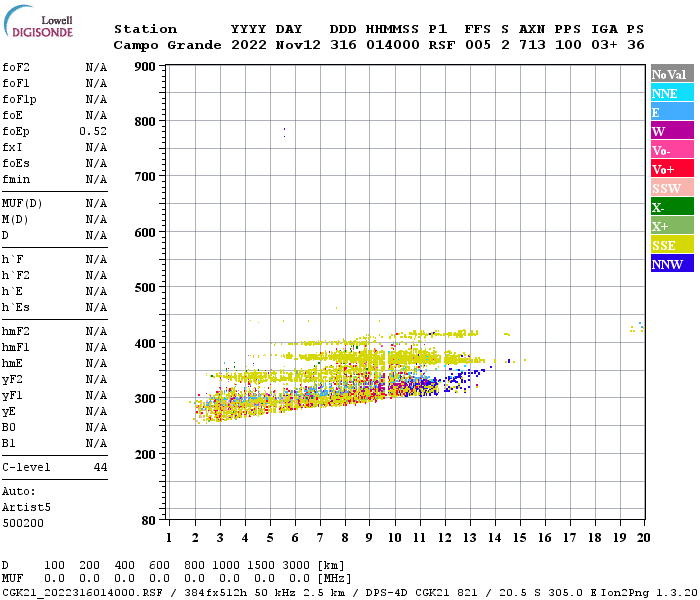
Task: Click the AXN value 713
Action: pyautogui.click(x=532, y=45)
